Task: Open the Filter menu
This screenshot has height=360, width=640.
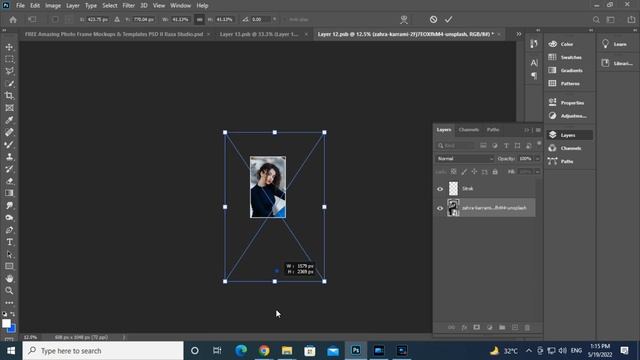Action: [x=129, y=5]
